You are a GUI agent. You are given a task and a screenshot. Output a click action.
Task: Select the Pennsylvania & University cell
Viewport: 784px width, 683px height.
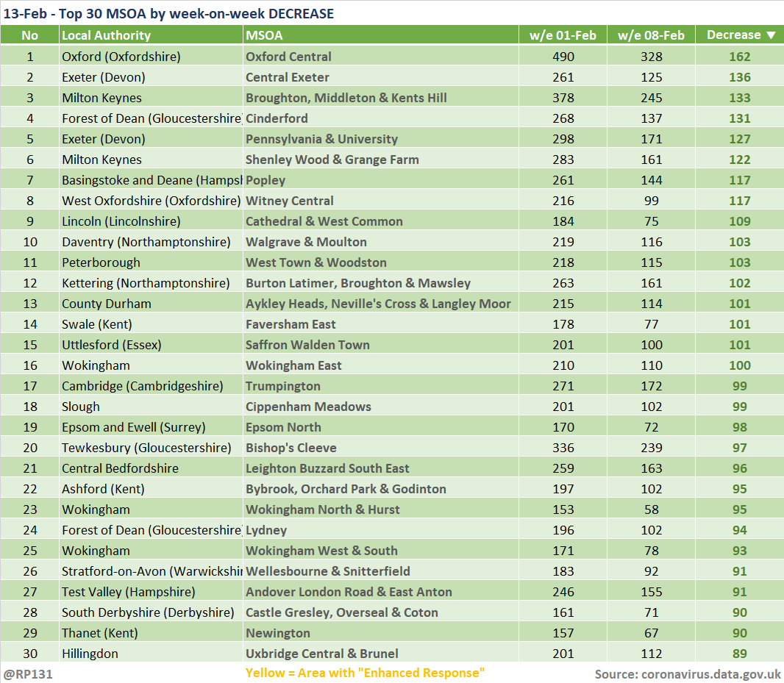coord(380,138)
